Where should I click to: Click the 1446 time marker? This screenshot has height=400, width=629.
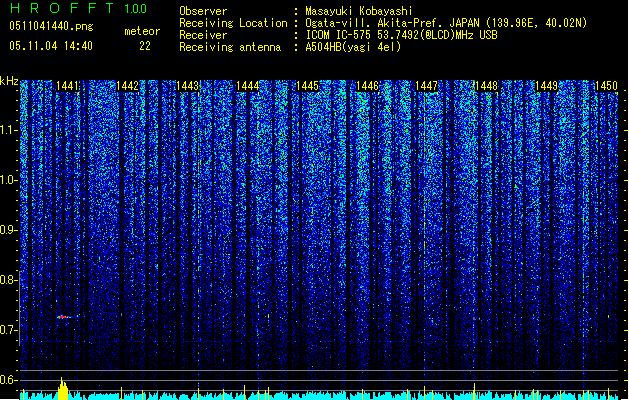pyautogui.click(x=367, y=86)
